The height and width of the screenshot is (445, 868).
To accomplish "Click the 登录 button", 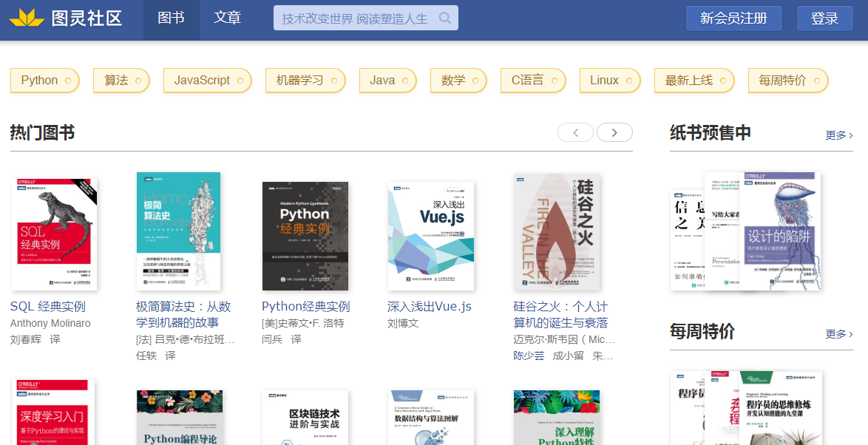I will click(824, 18).
